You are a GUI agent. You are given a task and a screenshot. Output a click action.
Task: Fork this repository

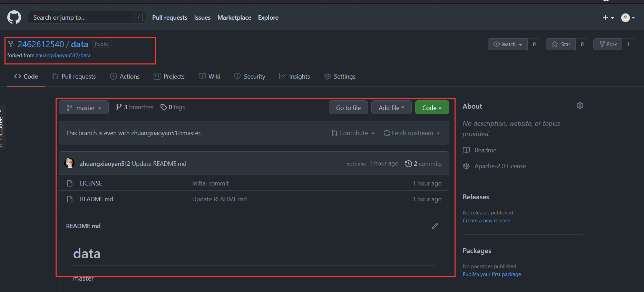pos(608,44)
